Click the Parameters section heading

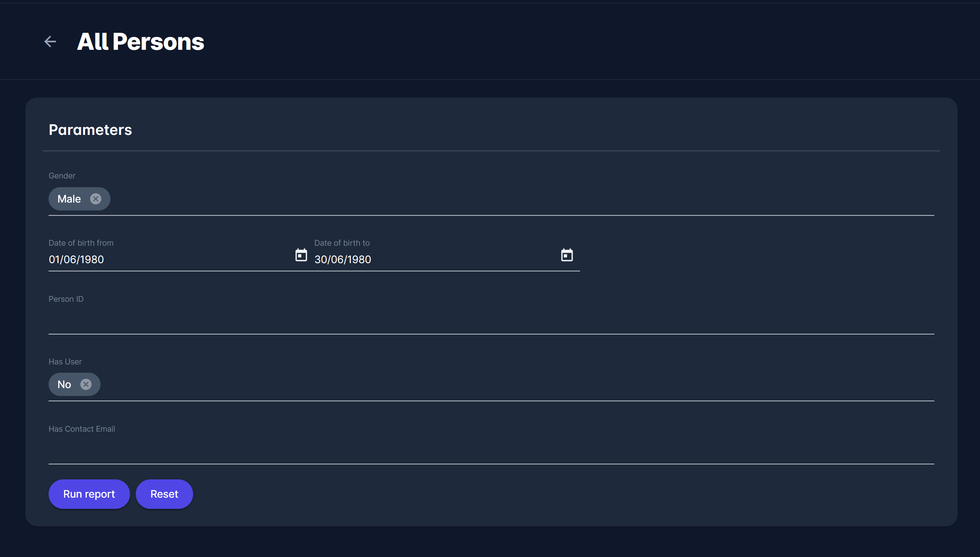pos(90,130)
